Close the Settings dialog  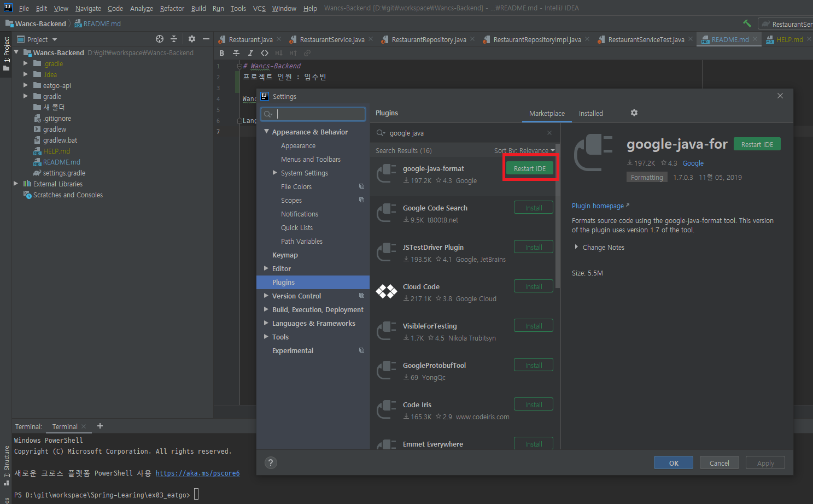[780, 96]
